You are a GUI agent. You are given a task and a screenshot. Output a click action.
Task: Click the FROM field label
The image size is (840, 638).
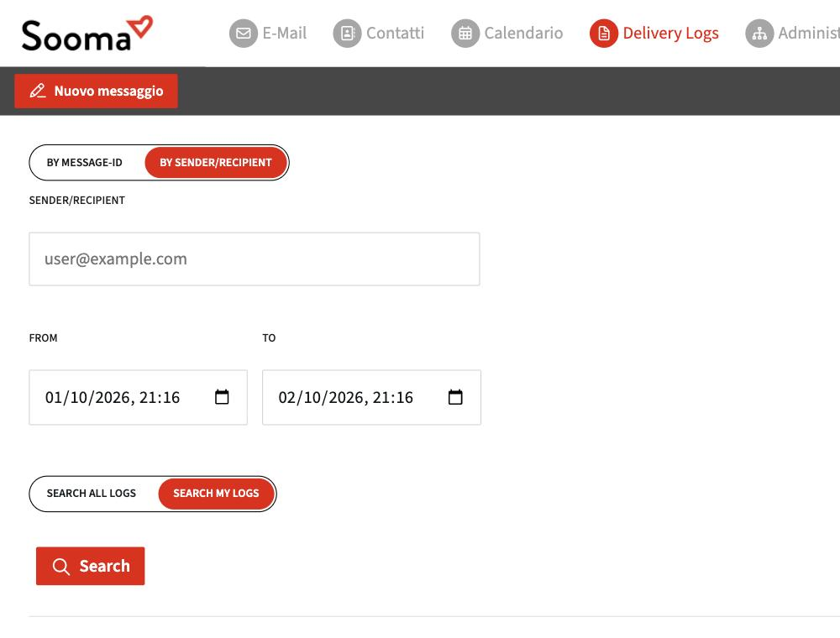click(x=44, y=337)
